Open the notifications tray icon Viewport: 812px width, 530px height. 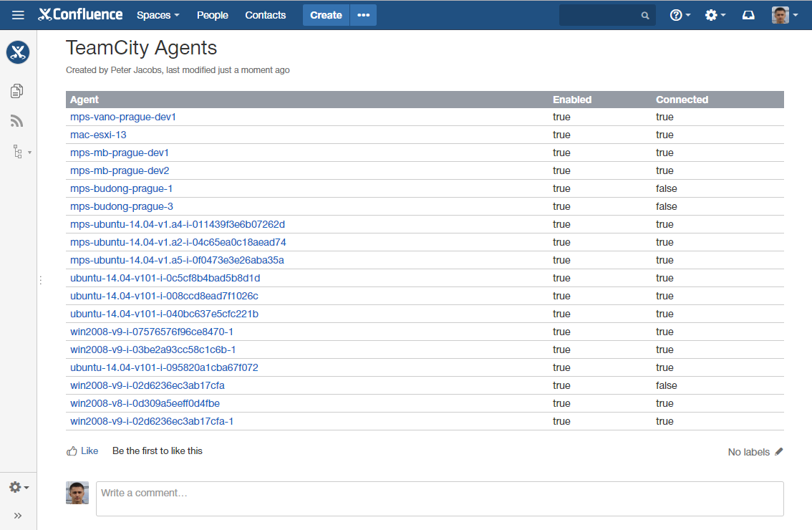click(x=748, y=15)
